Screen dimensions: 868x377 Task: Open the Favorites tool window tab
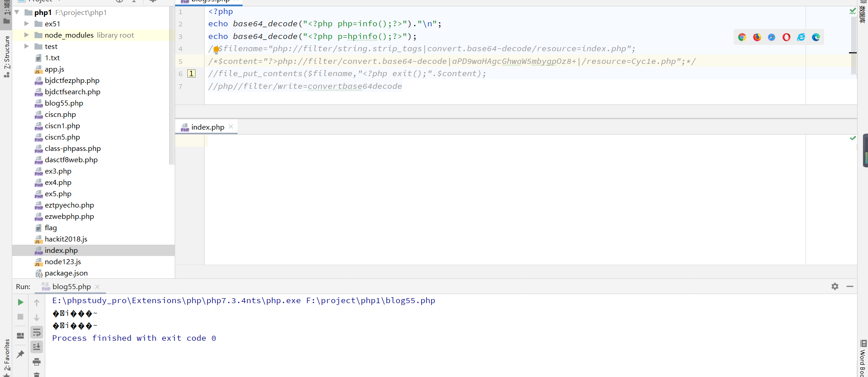click(x=7, y=358)
